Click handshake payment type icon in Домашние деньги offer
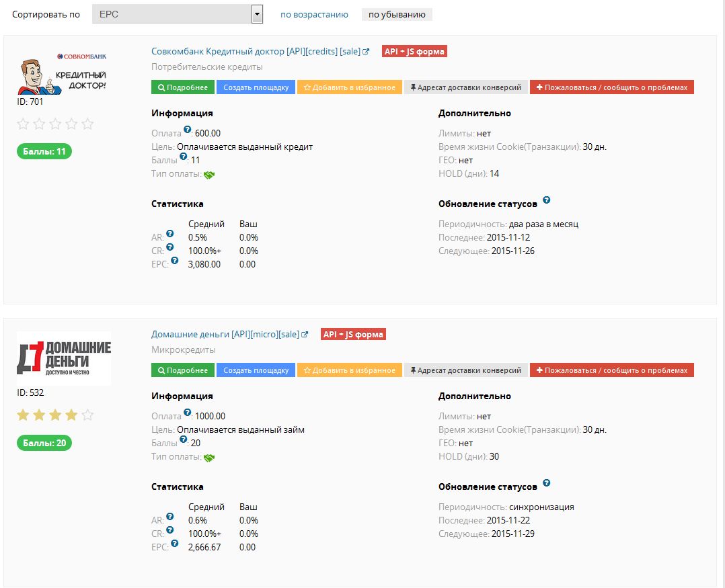The height and width of the screenshot is (588, 725). tap(209, 457)
